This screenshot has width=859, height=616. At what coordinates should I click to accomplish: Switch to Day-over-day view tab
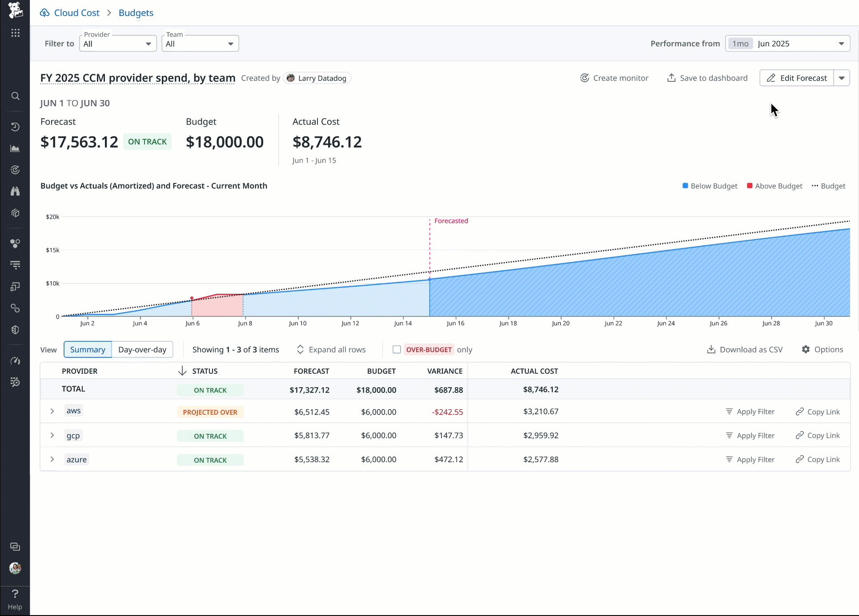[142, 350]
